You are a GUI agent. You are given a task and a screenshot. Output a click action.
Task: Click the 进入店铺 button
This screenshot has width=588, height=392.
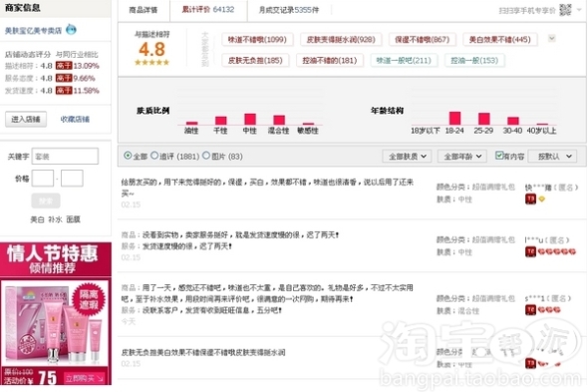point(26,119)
